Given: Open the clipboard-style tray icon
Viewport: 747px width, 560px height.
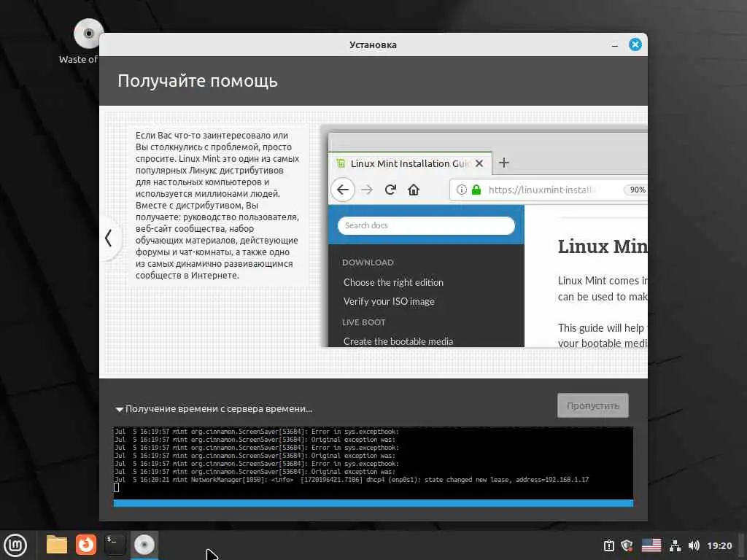Looking at the screenshot, I should point(609,545).
